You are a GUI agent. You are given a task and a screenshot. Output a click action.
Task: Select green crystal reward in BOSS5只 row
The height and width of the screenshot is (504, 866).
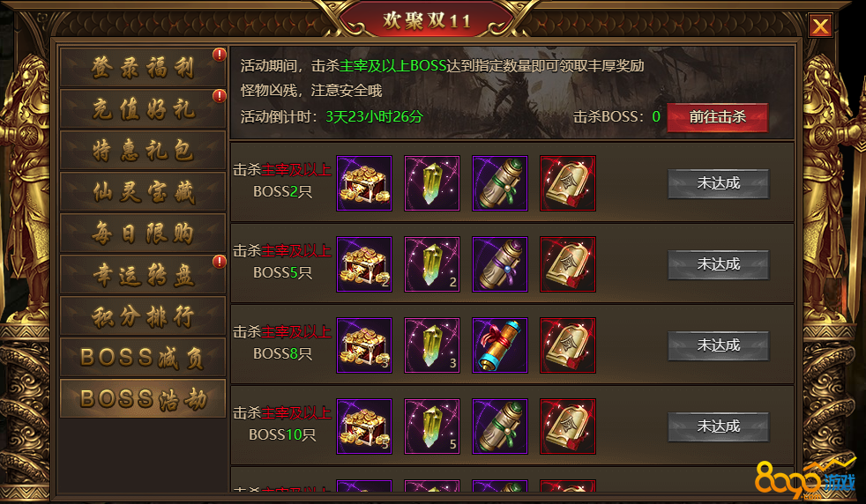(x=432, y=264)
